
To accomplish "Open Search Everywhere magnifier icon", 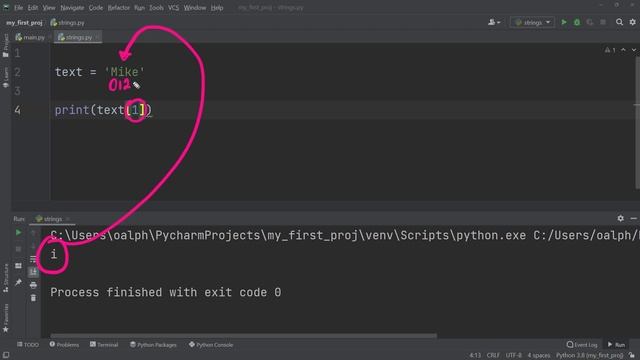I will (x=619, y=22).
